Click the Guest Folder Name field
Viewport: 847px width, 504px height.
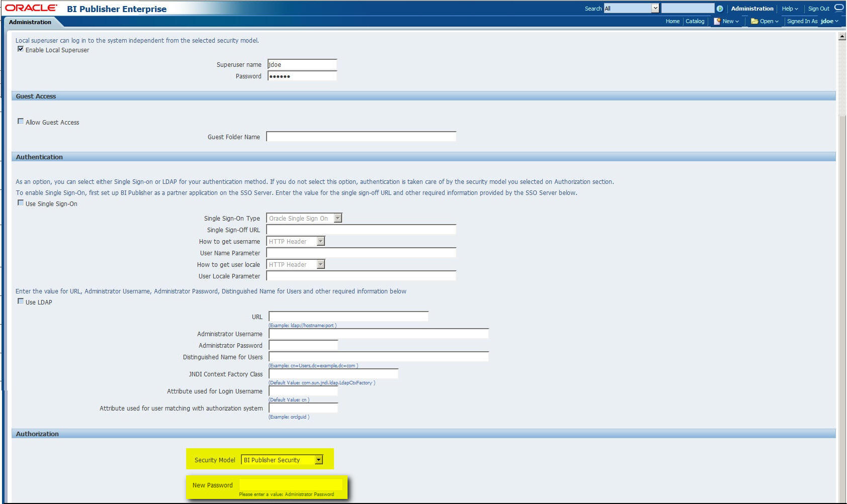[x=361, y=137]
